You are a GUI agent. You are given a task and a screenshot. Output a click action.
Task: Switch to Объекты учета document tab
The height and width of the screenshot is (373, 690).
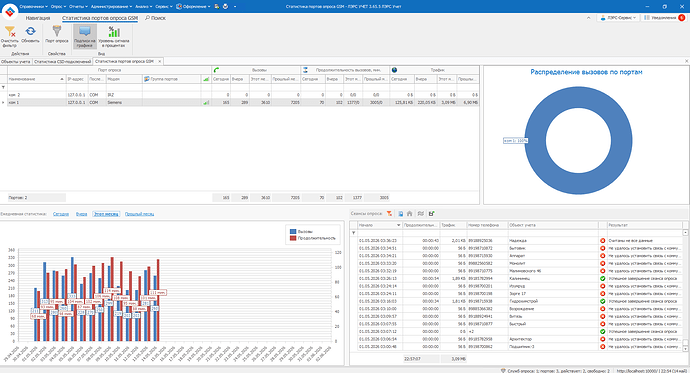click(16, 62)
